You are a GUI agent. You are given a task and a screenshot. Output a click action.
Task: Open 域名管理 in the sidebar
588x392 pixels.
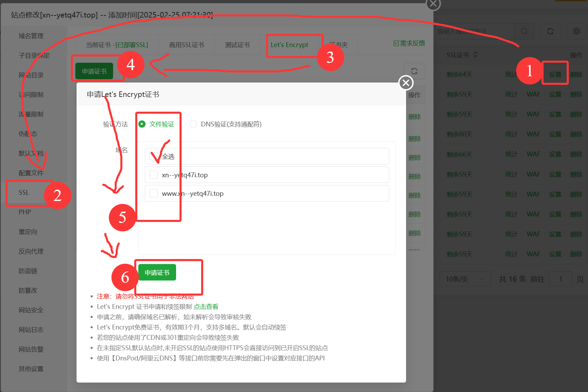pos(31,36)
